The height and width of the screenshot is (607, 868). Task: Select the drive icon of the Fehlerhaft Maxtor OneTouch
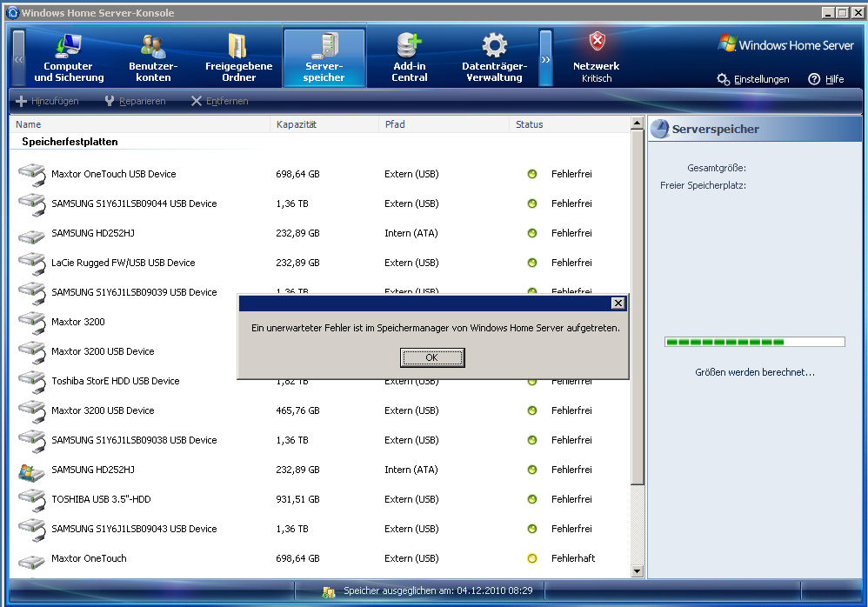(x=32, y=561)
